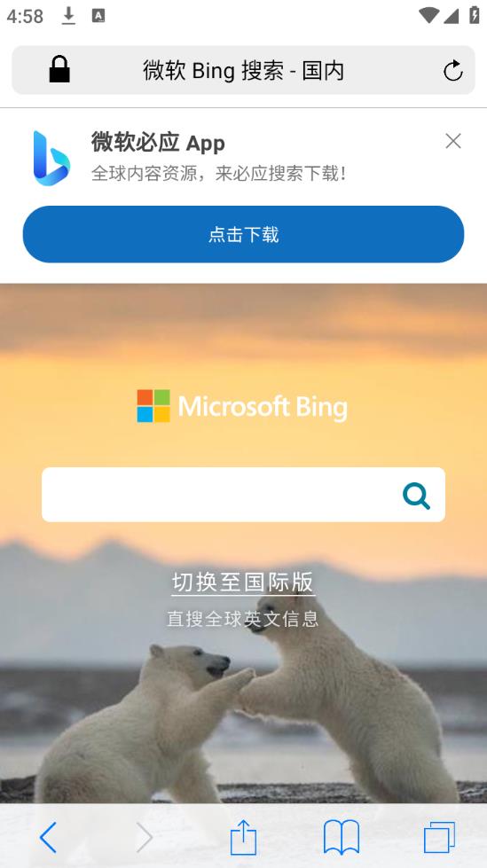
Task: Tap the download status bar icon
Action: click(x=68, y=16)
